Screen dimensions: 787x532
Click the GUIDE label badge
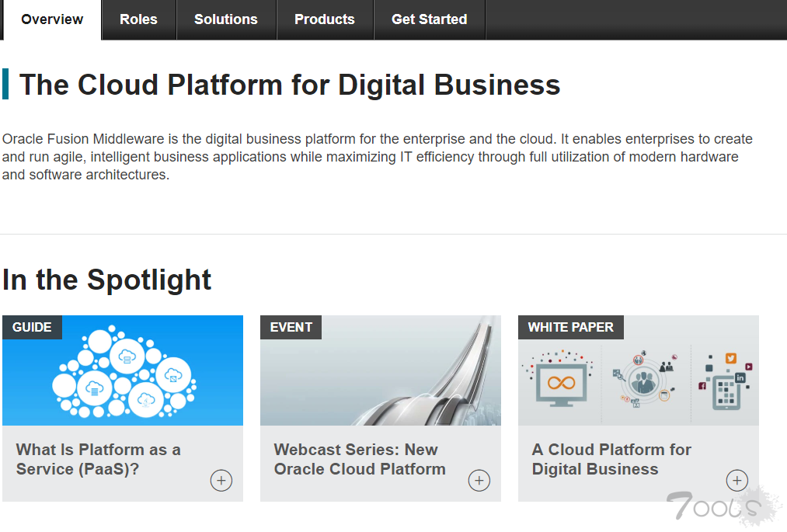[32, 327]
